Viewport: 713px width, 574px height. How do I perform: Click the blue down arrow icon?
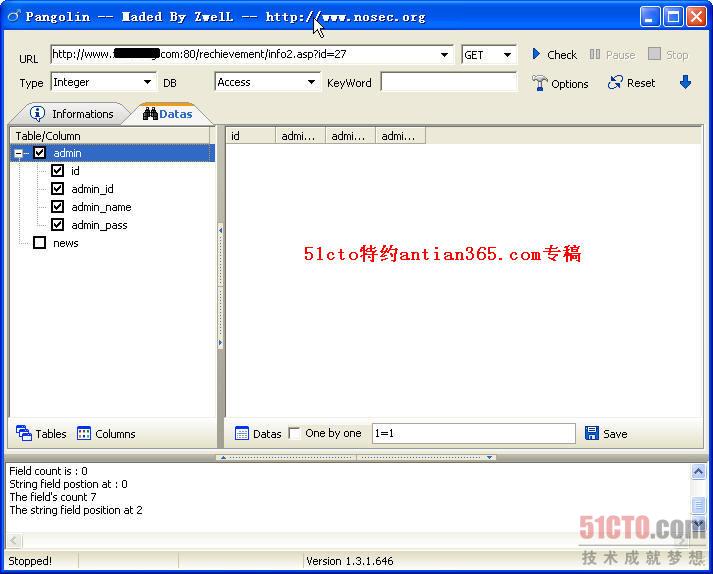685,82
